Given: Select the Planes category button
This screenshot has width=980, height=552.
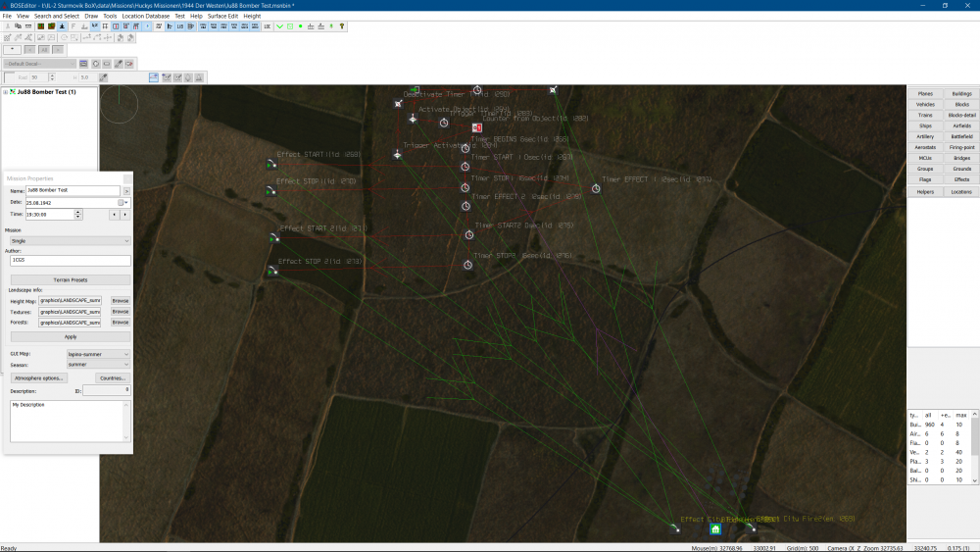Looking at the screenshot, I should tap(925, 93).
